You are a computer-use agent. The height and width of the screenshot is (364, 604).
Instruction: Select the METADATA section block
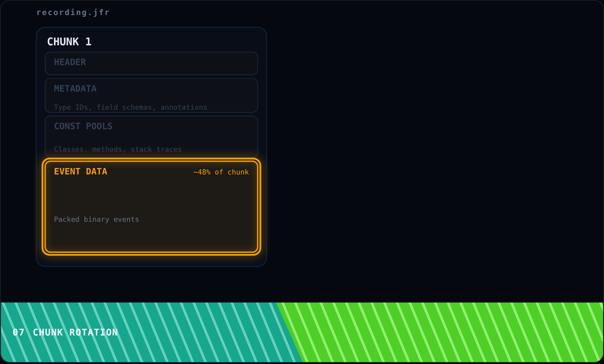tap(151, 95)
